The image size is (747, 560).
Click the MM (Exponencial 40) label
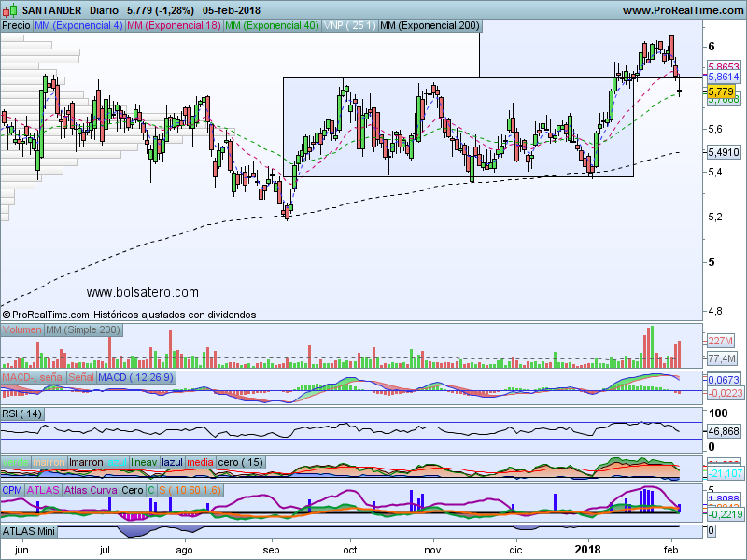[x=272, y=26]
